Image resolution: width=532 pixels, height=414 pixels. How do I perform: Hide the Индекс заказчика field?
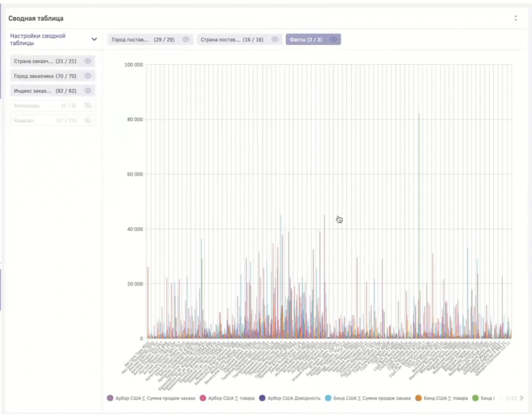[x=88, y=91]
